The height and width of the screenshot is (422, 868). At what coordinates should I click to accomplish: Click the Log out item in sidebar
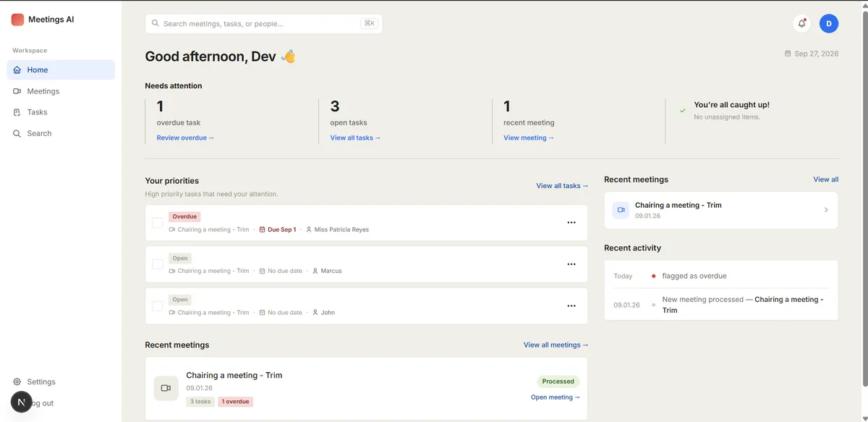(x=61, y=403)
